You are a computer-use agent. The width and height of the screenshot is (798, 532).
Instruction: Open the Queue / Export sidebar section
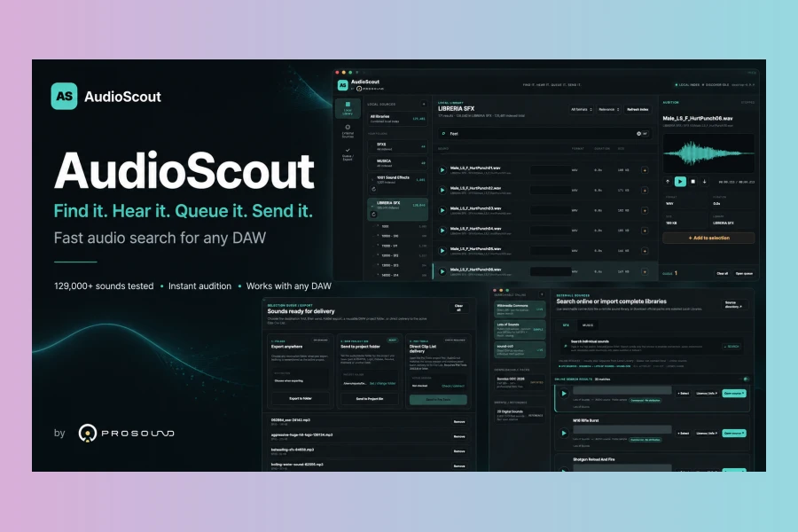348,154
